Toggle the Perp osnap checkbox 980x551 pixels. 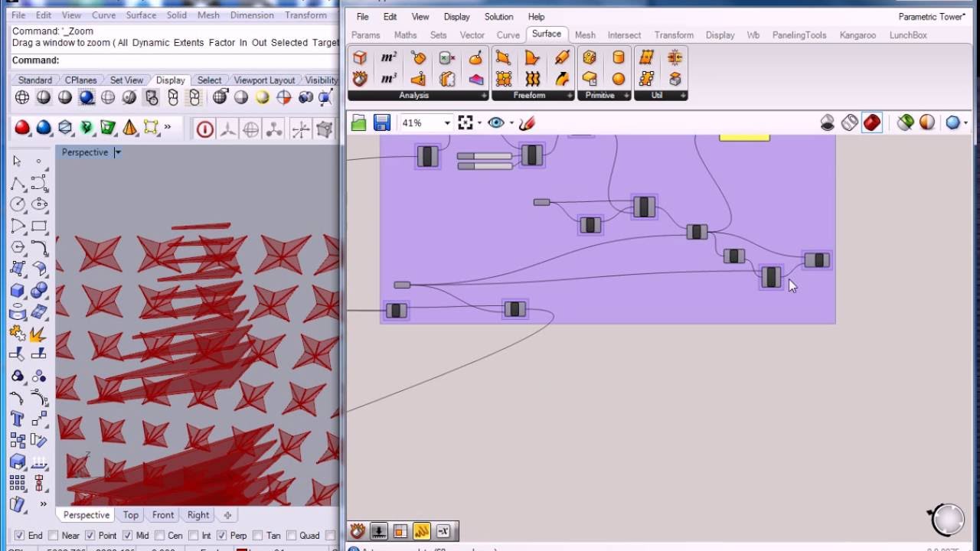click(x=222, y=536)
